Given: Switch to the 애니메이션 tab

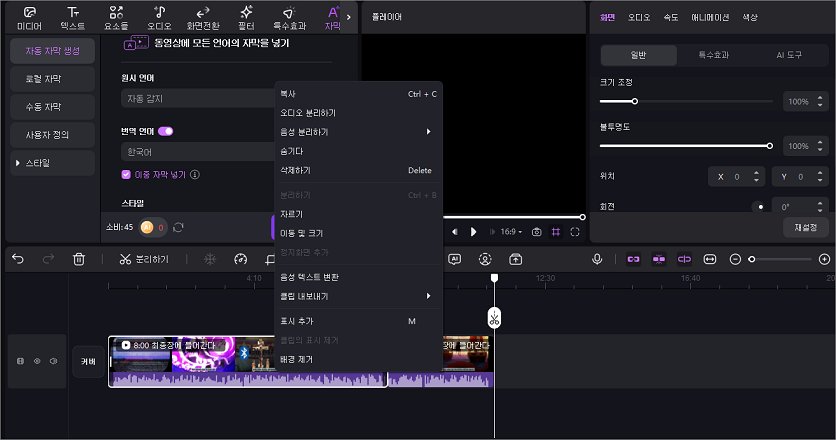Looking at the screenshot, I should point(710,17).
